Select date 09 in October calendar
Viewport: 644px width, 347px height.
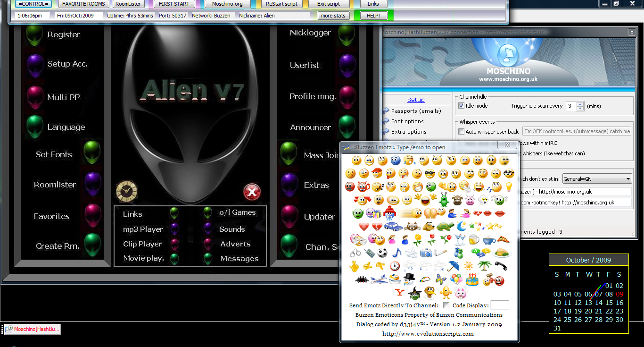[619, 294]
